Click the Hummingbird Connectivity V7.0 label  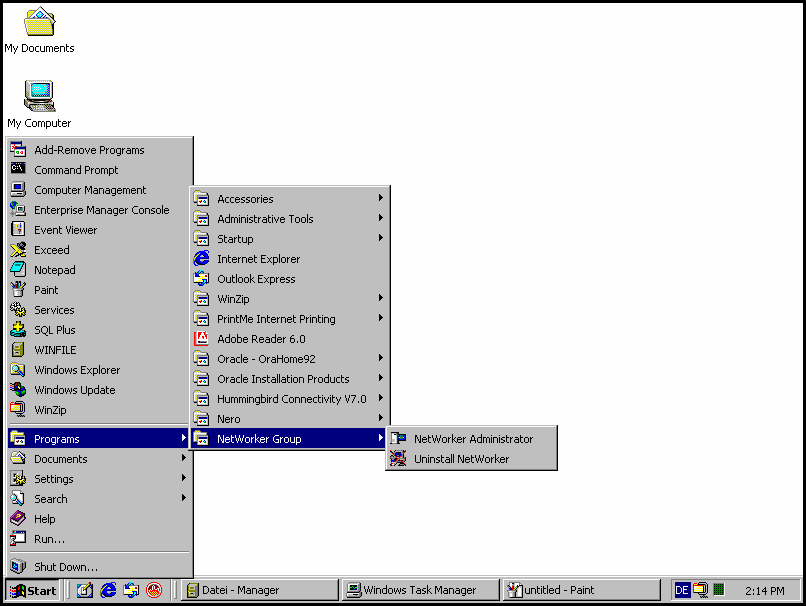(292, 399)
